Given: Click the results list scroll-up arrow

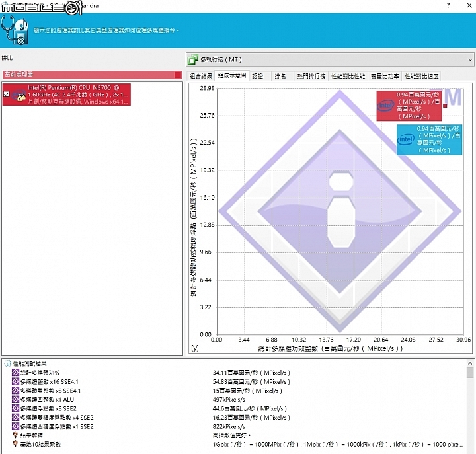Looking at the screenshot, I should pyautogui.click(x=470, y=363).
